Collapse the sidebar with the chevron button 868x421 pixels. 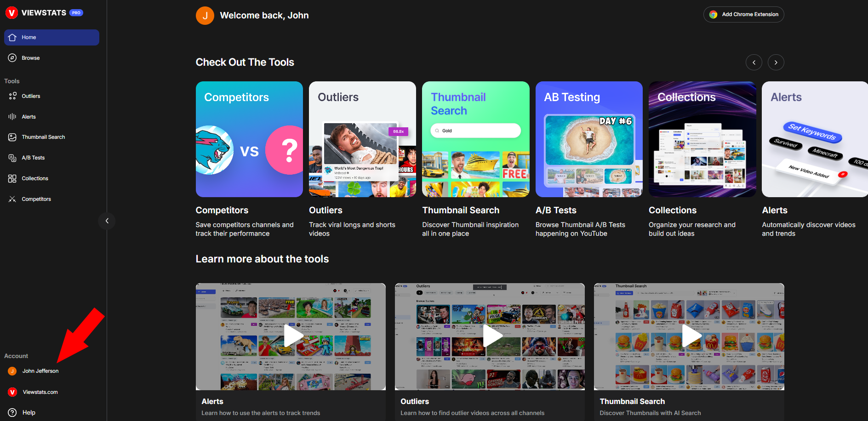click(107, 221)
